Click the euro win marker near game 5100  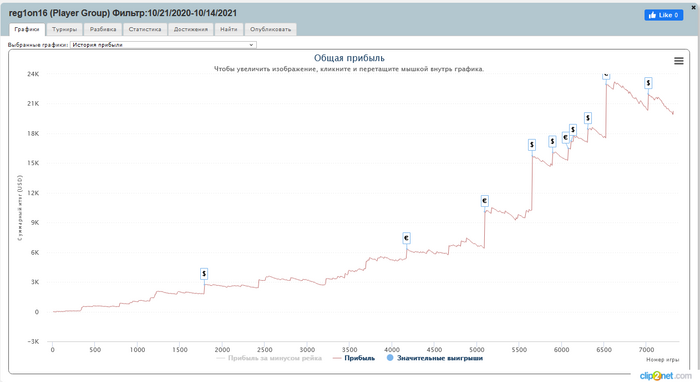pos(484,201)
